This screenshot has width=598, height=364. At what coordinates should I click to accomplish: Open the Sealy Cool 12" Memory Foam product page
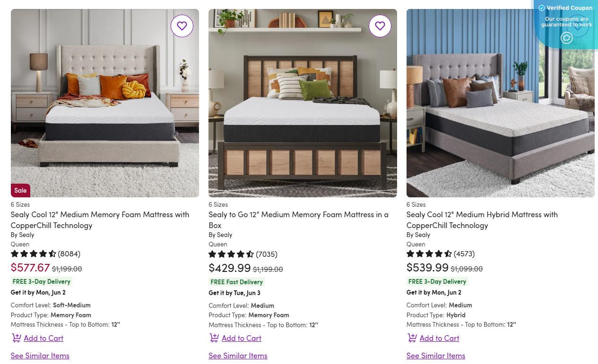pos(100,220)
